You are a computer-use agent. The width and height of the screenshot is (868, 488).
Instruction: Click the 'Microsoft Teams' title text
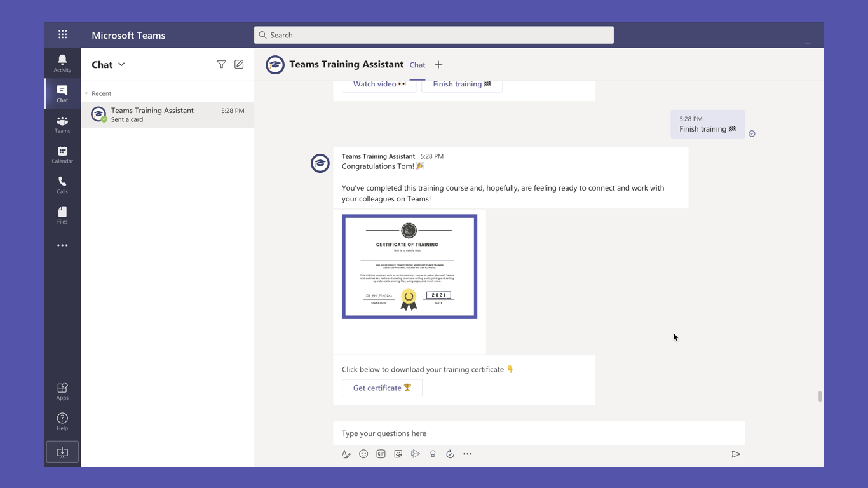[128, 36]
